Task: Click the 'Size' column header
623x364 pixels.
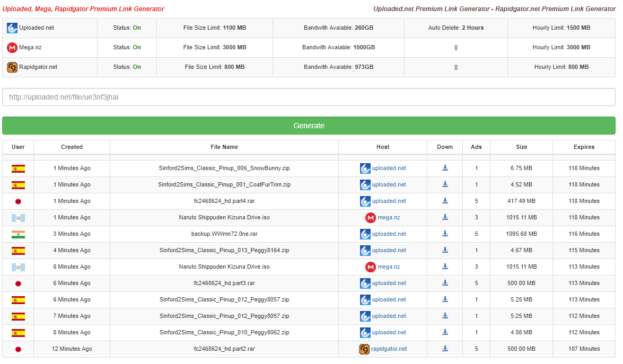Action: coord(522,147)
